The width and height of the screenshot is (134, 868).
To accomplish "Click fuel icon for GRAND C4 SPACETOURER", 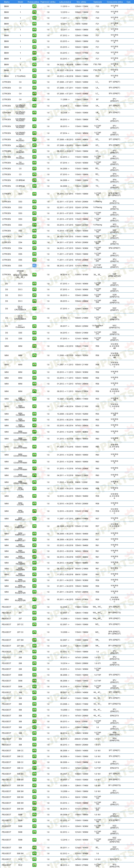I will [x=34, y=275].
